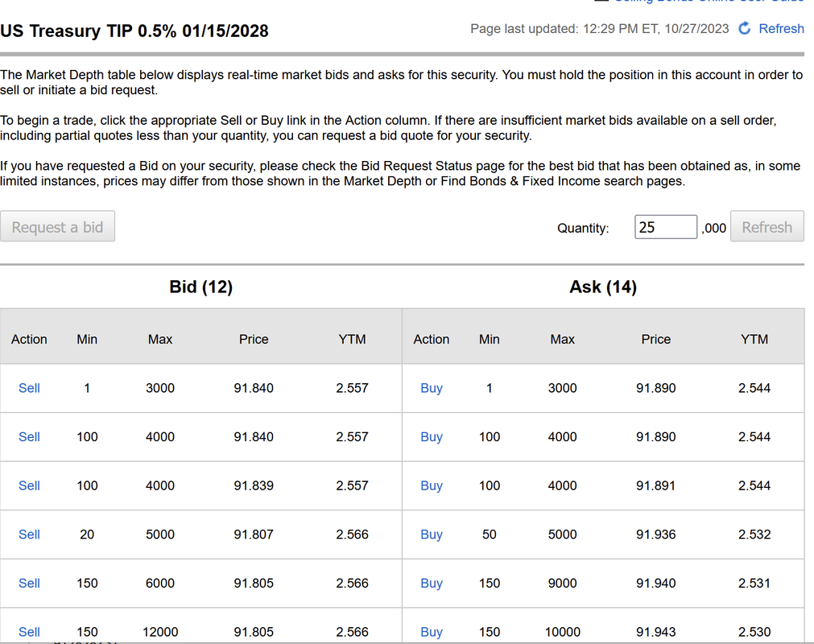Click the Ask side Price column header
Image resolution: width=814 pixels, height=644 pixels.
click(x=656, y=340)
